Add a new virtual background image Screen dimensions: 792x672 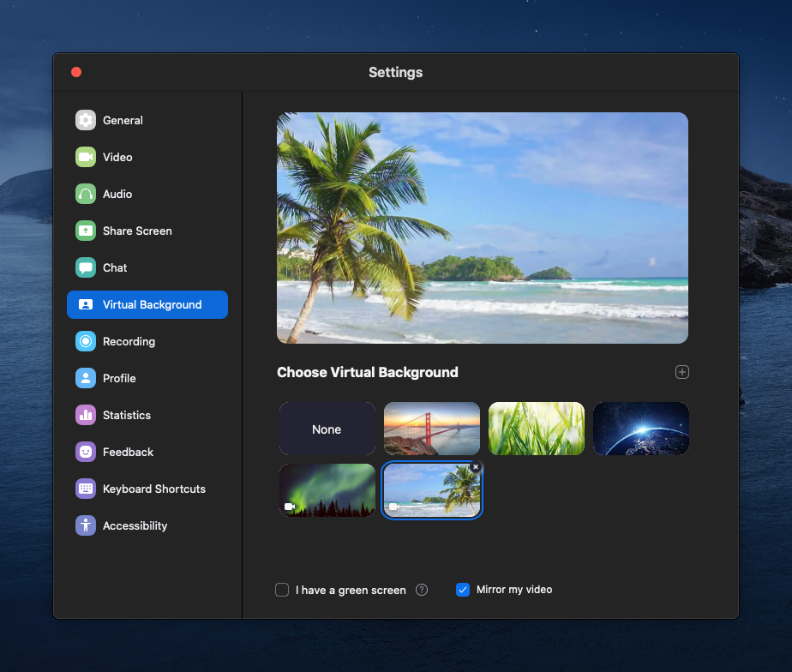[682, 372]
